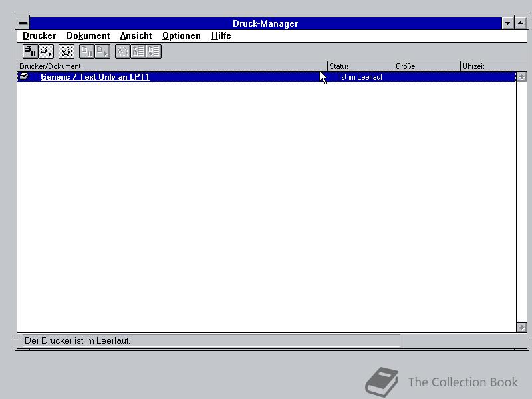Image resolution: width=532 pixels, height=399 pixels.
Task: Click the scrollbar up arrow
Action: 521,77
